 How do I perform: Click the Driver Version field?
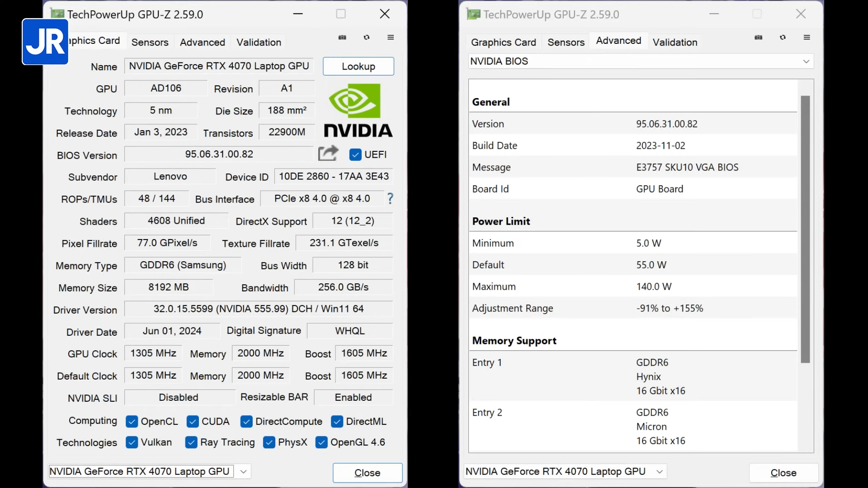[x=259, y=309]
